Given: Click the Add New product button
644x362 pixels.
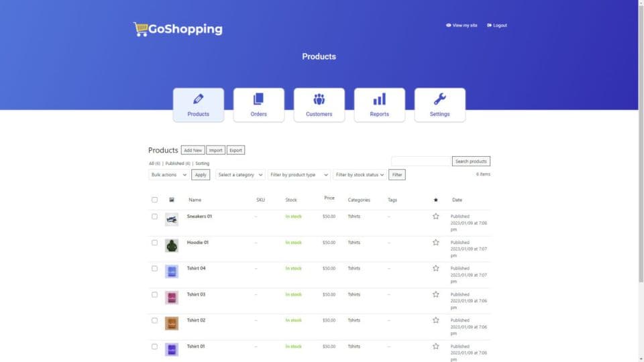Looking at the screenshot, I should (193, 150).
